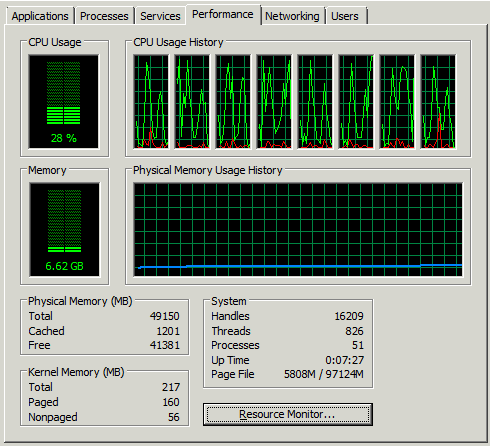This screenshot has width=490, height=446.
Task: Select the Handles value 16209
Action: tap(349, 316)
